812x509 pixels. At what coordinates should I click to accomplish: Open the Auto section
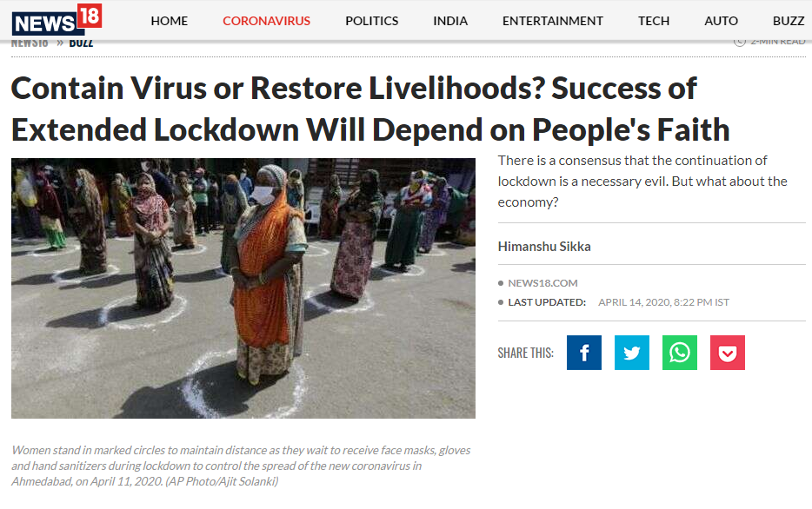point(721,21)
